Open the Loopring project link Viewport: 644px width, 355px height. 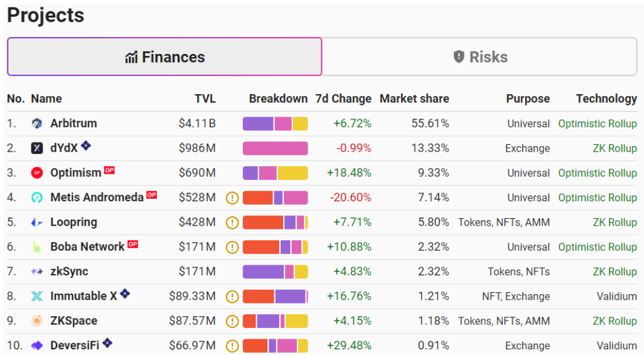(x=74, y=222)
